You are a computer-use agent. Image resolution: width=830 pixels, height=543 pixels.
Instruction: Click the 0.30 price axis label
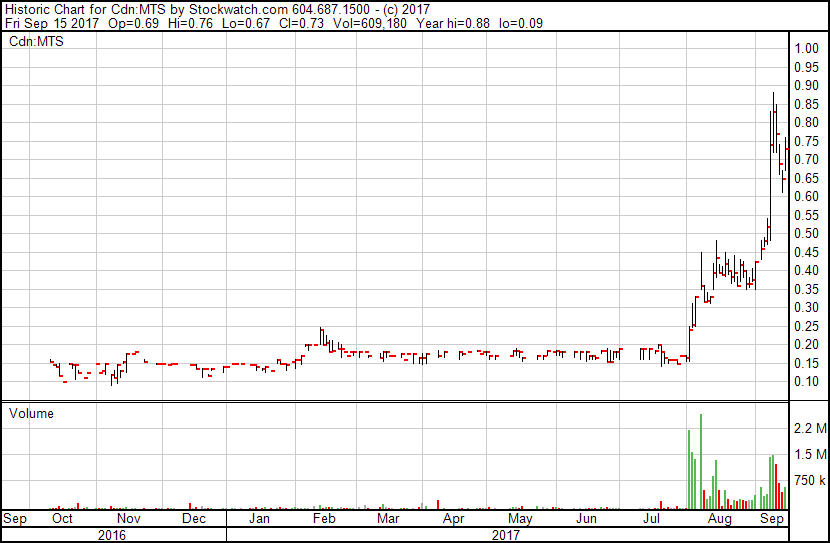(x=806, y=307)
